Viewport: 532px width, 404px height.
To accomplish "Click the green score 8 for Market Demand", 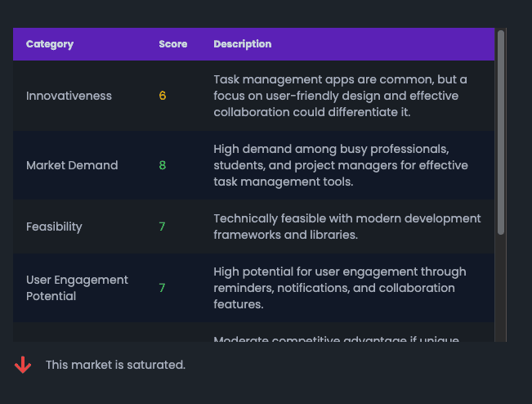I will 163,165.
